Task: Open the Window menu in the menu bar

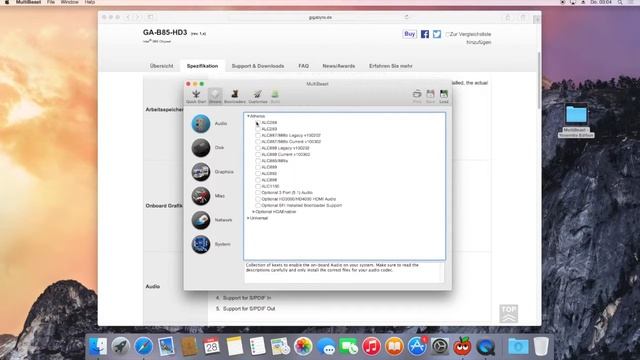Action: 69,2
